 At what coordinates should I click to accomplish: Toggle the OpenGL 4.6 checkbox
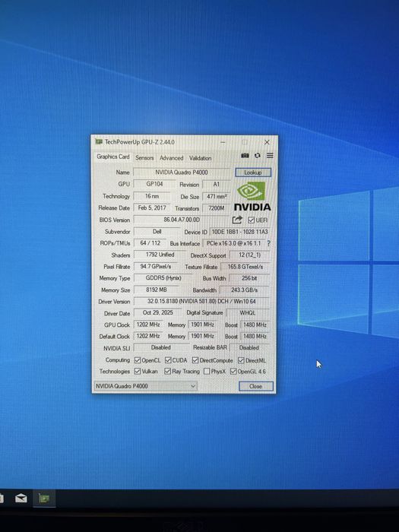(233, 372)
